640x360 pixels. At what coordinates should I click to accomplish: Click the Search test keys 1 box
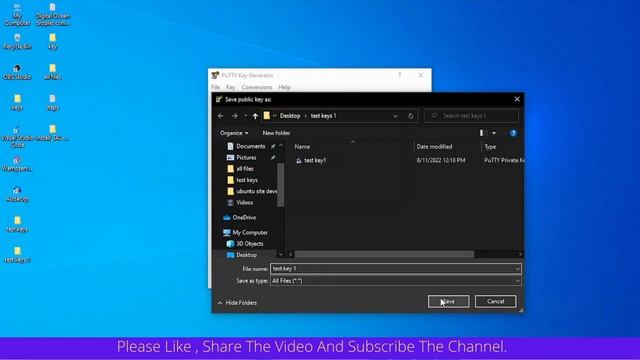pyautogui.click(x=471, y=116)
